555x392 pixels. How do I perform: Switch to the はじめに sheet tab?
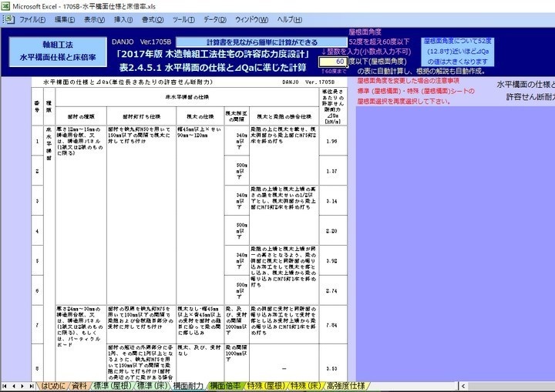[53, 386]
